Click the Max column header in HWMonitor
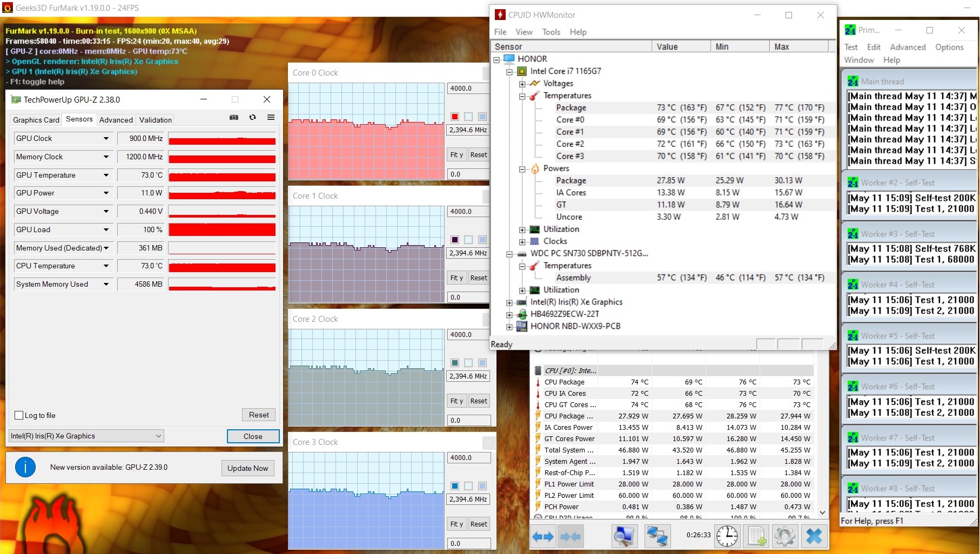 coord(799,47)
